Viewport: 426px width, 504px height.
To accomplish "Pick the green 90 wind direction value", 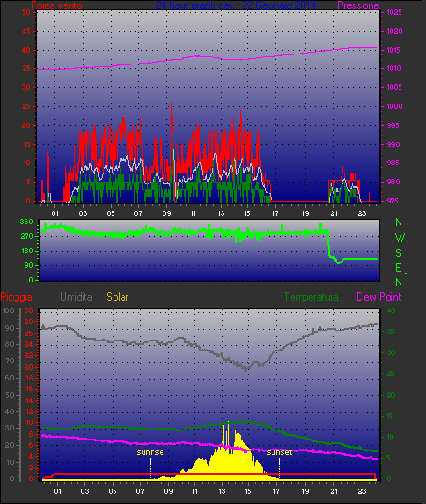I will click(x=29, y=265).
